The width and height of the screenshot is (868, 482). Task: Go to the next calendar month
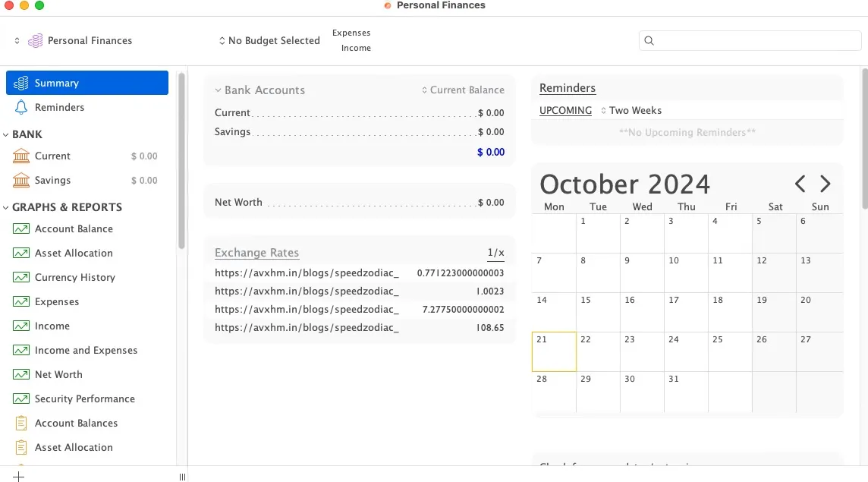826,184
